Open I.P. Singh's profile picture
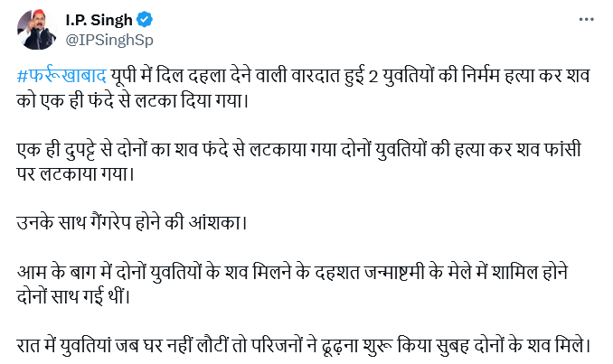Viewport: 613px width, 364px height. pos(36,30)
